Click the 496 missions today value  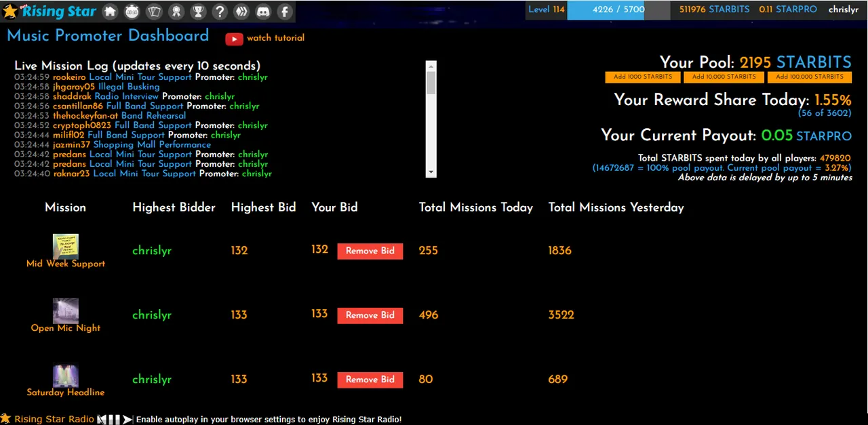tap(429, 315)
